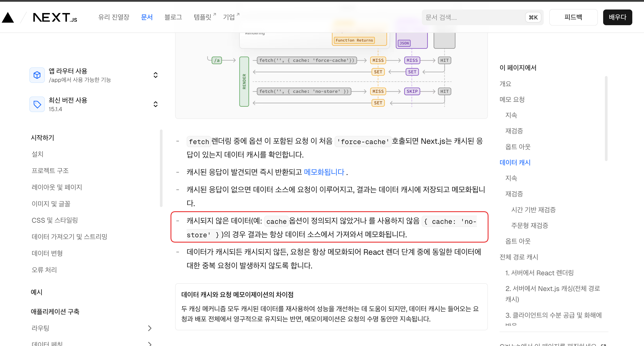Open the 유리 진열장 nav item
This screenshot has height=346, width=644.
click(114, 17)
